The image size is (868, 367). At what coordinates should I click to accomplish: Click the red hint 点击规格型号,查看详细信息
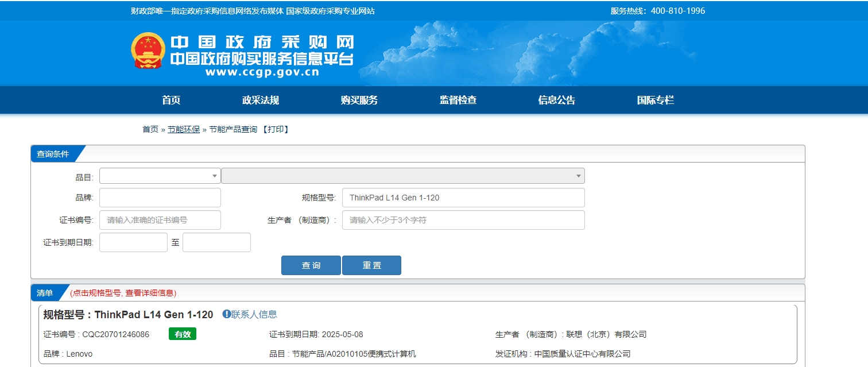coord(123,293)
